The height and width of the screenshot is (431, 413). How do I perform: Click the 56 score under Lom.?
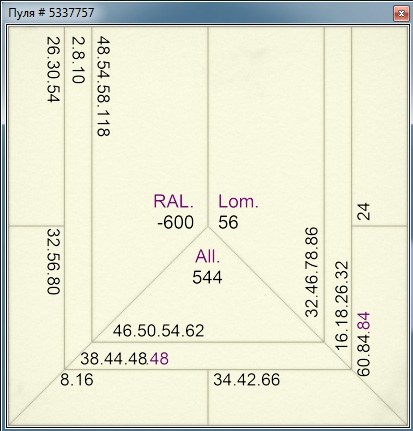pos(228,222)
